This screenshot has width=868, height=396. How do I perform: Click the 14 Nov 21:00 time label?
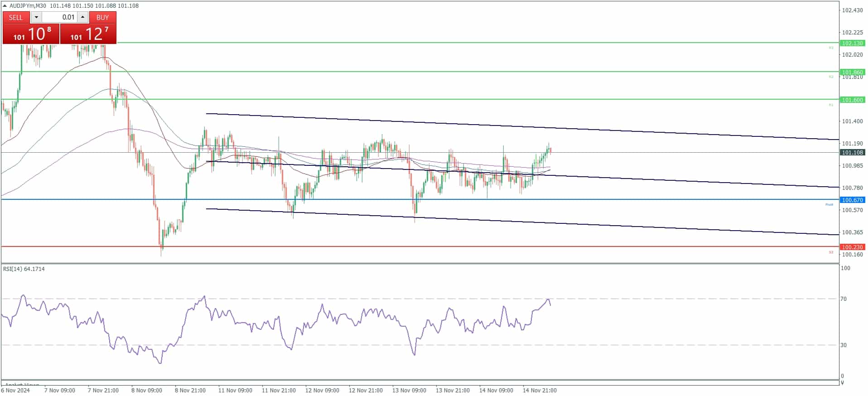[x=540, y=390]
